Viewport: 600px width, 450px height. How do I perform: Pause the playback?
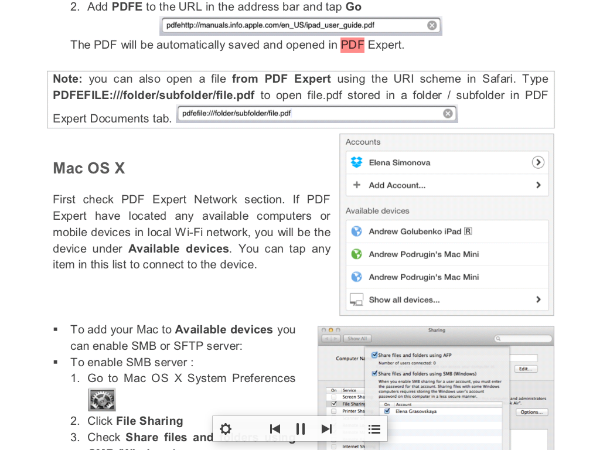tap(301, 429)
